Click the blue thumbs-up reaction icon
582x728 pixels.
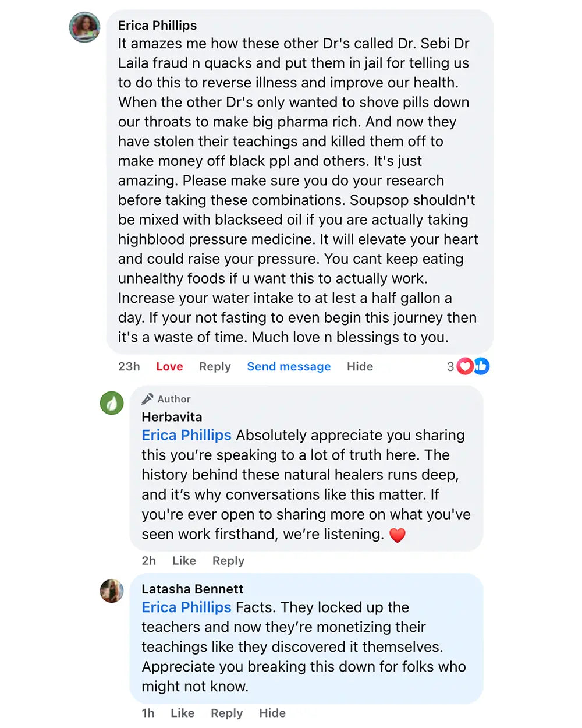pyautogui.click(x=481, y=366)
